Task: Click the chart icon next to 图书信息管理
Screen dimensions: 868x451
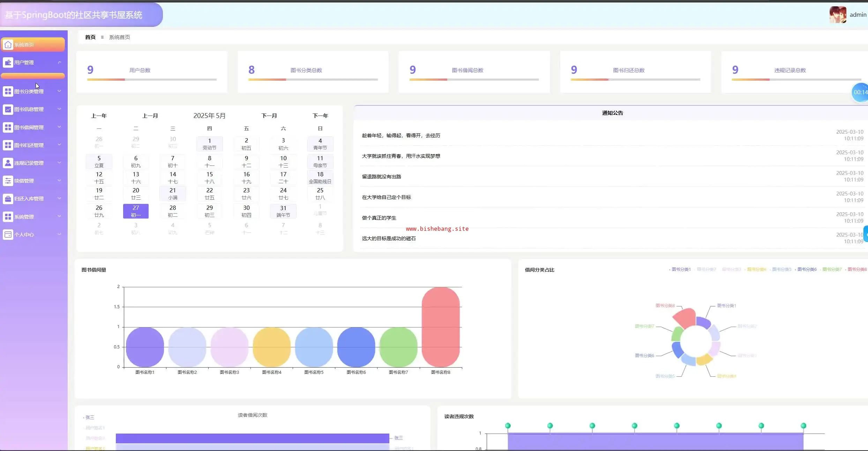Action: 8,109
